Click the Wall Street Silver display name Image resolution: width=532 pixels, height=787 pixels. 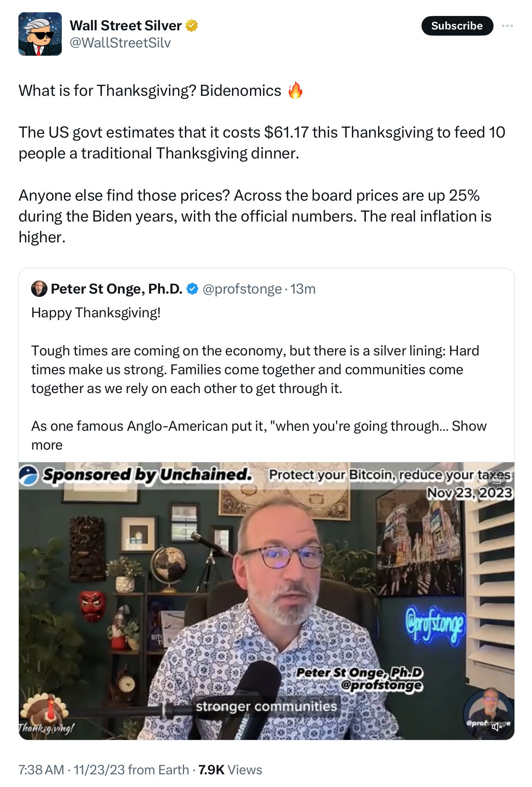pyautogui.click(x=126, y=25)
